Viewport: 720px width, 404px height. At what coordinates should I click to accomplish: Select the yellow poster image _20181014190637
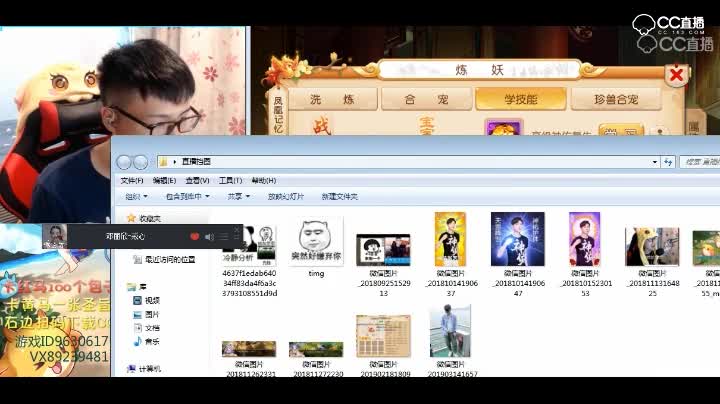point(450,239)
